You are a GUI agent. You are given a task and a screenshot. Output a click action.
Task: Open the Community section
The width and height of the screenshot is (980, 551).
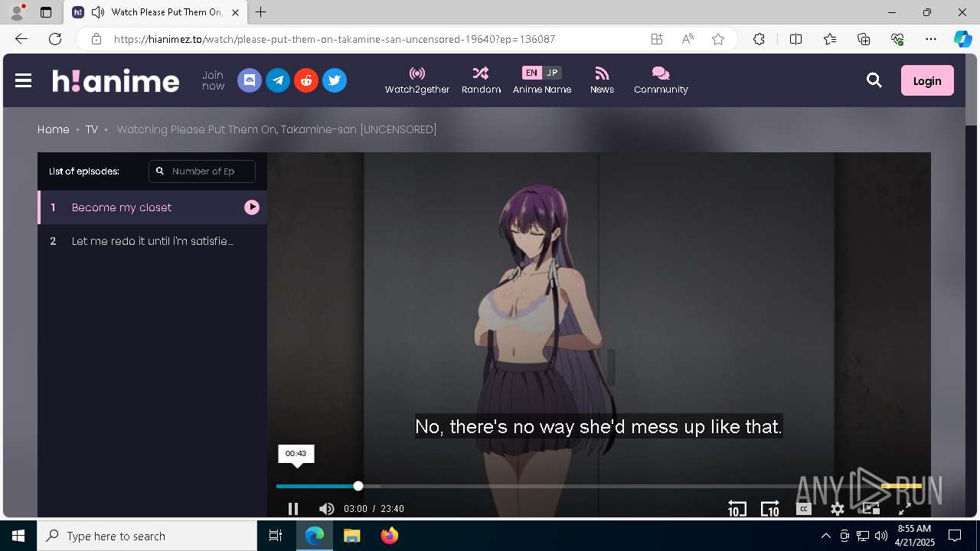click(661, 80)
